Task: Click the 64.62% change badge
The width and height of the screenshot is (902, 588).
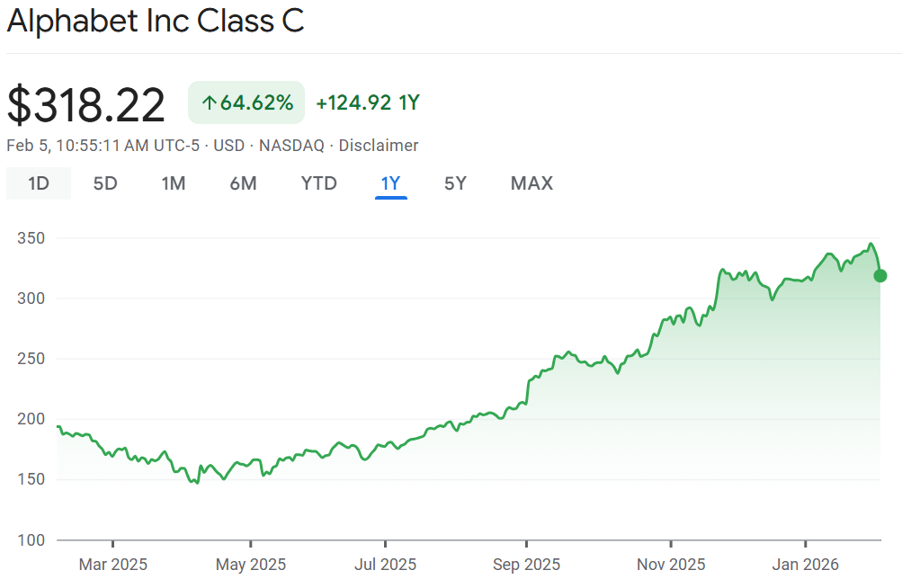Action: (246, 103)
